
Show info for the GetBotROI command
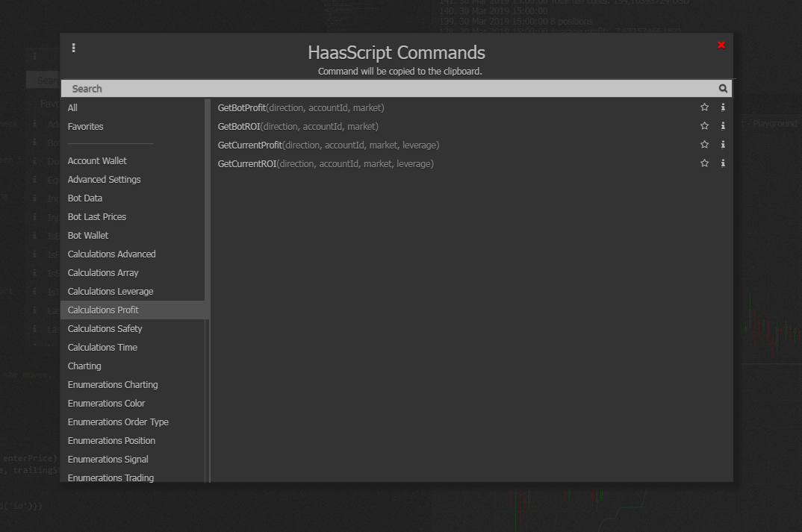pos(723,125)
